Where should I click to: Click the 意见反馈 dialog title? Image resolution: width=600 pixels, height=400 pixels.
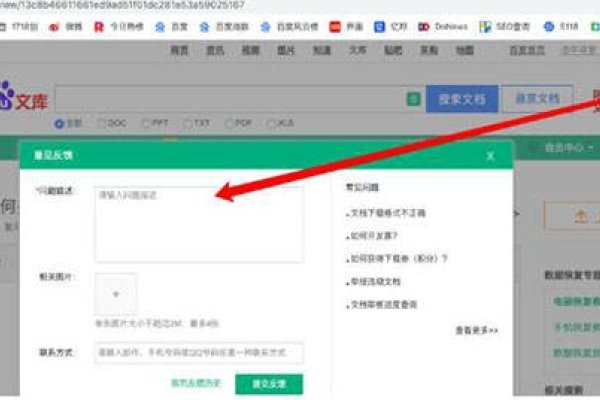coord(53,155)
